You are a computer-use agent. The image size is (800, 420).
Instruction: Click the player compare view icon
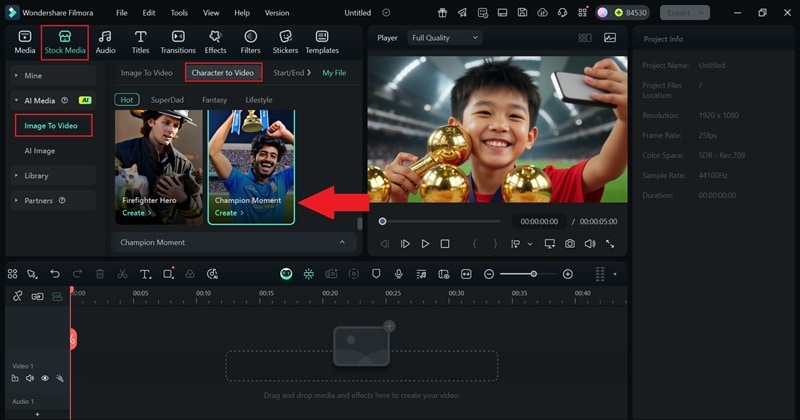[585, 38]
